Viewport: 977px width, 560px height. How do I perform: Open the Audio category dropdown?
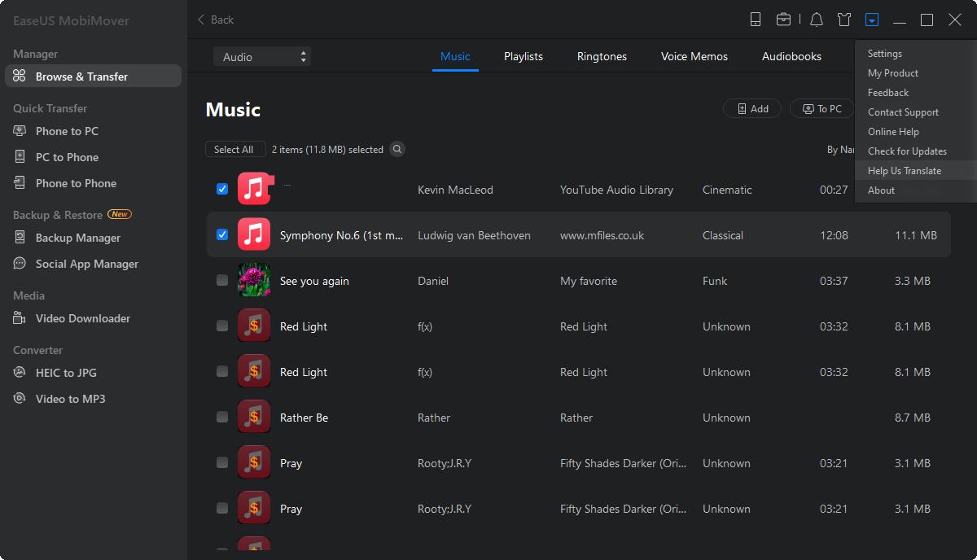tap(262, 56)
